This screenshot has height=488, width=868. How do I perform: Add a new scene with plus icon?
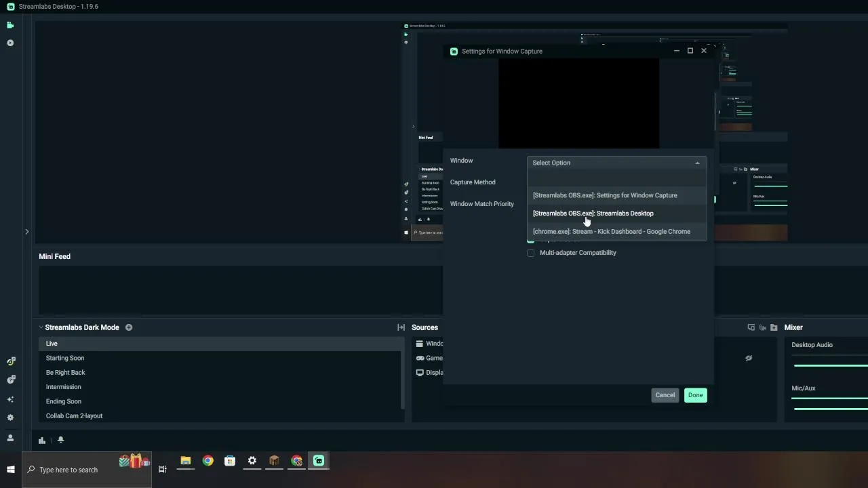click(x=129, y=327)
